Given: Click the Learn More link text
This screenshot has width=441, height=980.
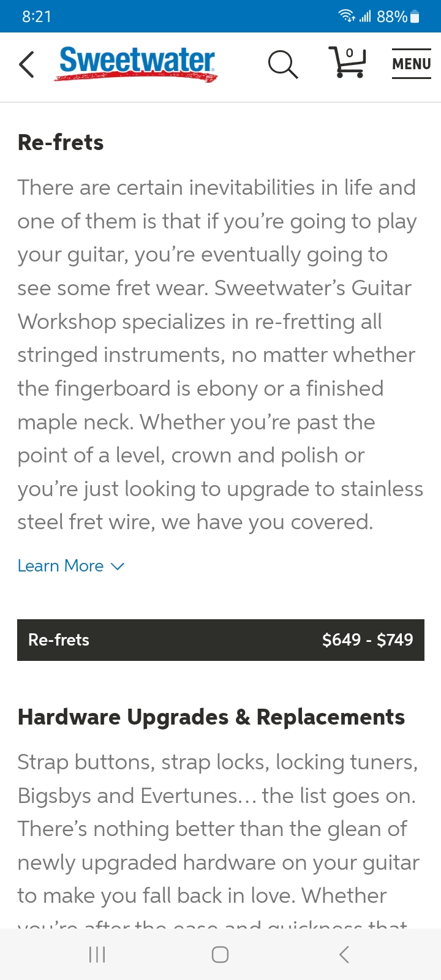Looking at the screenshot, I should coord(61,566).
